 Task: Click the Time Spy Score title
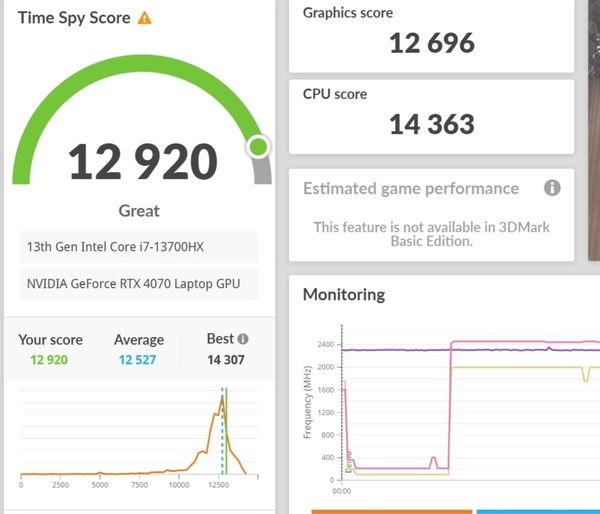click(x=74, y=18)
